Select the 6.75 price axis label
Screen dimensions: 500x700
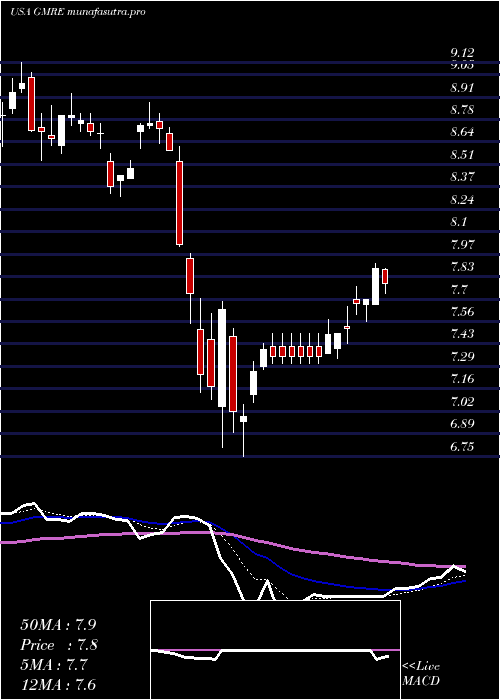pos(462,446)
